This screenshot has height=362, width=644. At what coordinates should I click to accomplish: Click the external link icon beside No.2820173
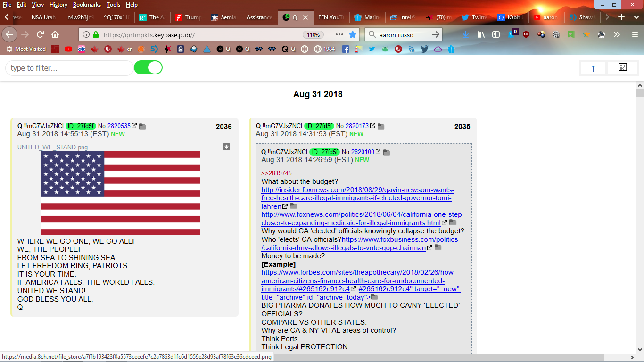pos(373,126)
